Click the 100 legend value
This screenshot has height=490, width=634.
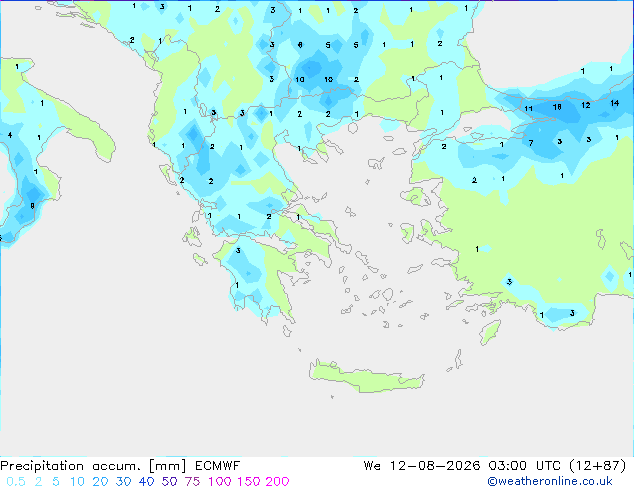tap(220, 482)
